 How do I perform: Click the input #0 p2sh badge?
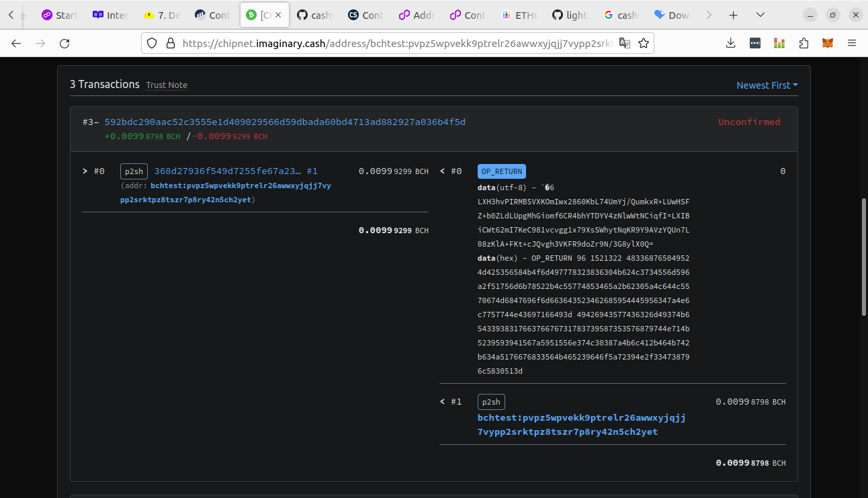[x=134, y=171]
